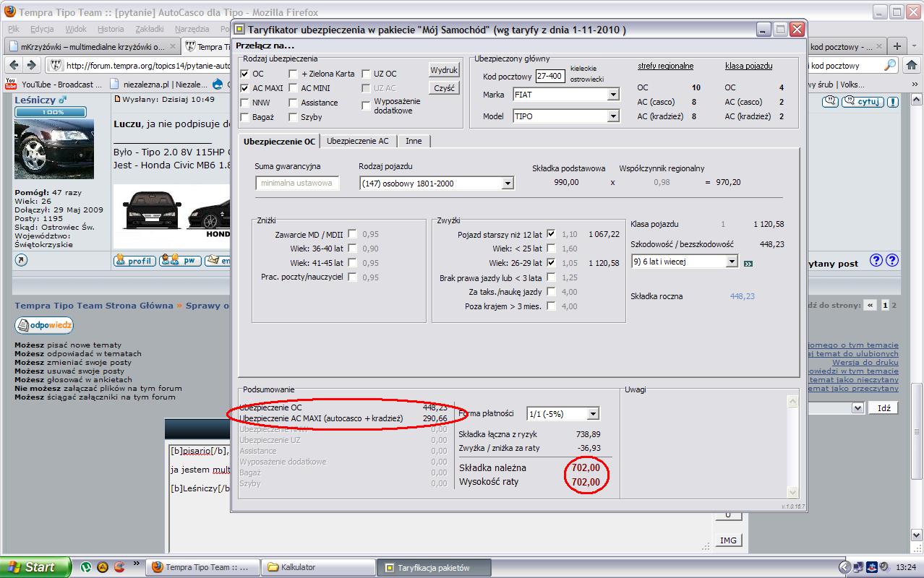Enable the Bagaż checkbox

(x=245, y=117)
